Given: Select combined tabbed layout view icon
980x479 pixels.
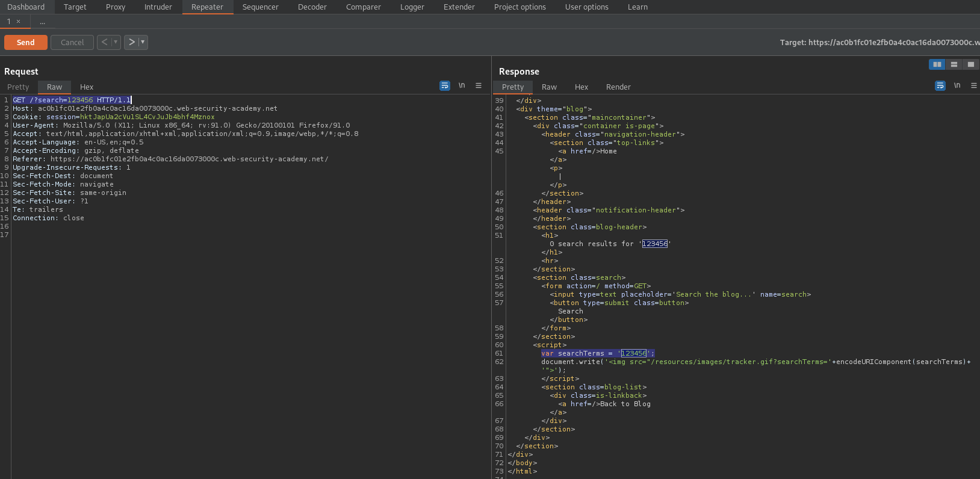Looking at the screenshot, I should coord(971,64).
